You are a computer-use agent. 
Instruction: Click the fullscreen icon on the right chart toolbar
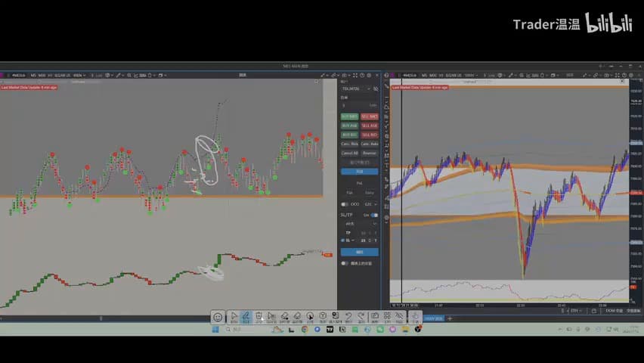[x=618, y=75]
